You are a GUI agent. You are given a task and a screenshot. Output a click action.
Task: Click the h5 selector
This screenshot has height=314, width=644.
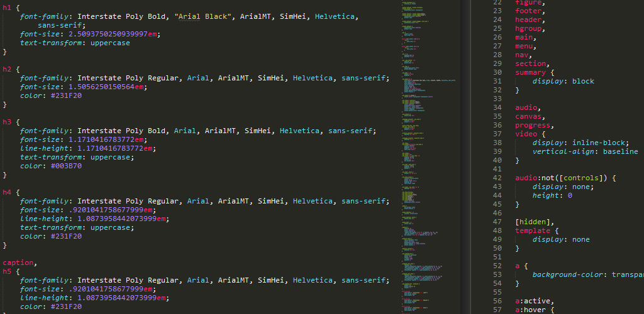[8, 271]
